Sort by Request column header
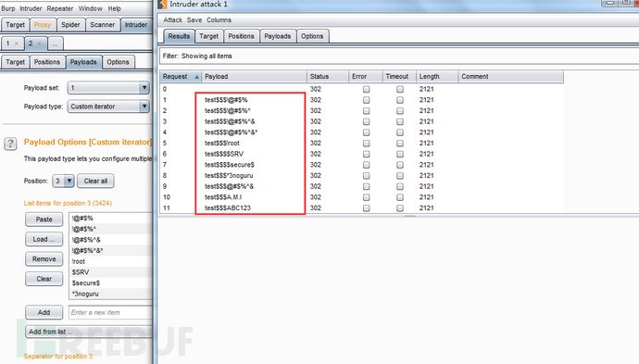Viewport: 639px width, 364px height. pyautogui.click(x=181, y=76)
